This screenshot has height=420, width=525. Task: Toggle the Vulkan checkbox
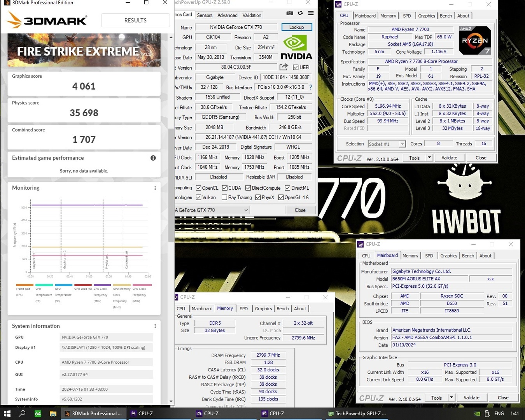point(198,198)
